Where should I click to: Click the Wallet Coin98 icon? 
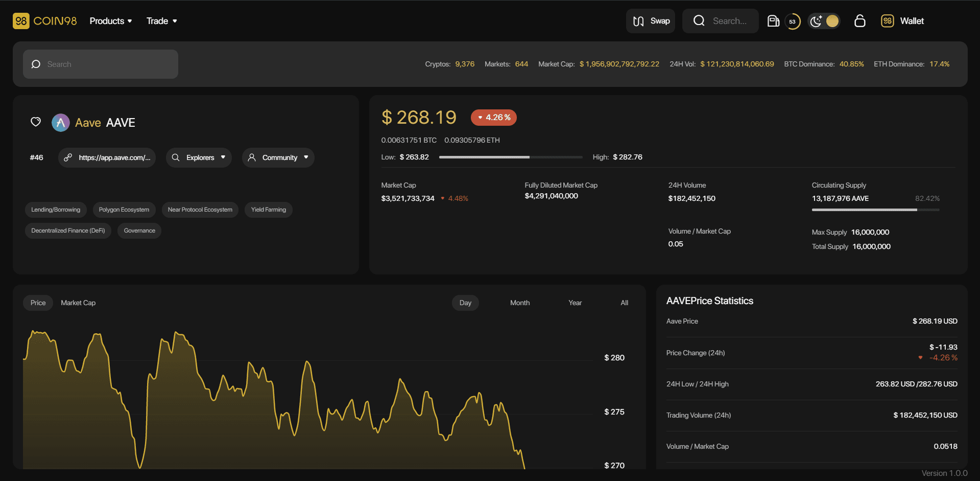(x=888, y=21)
